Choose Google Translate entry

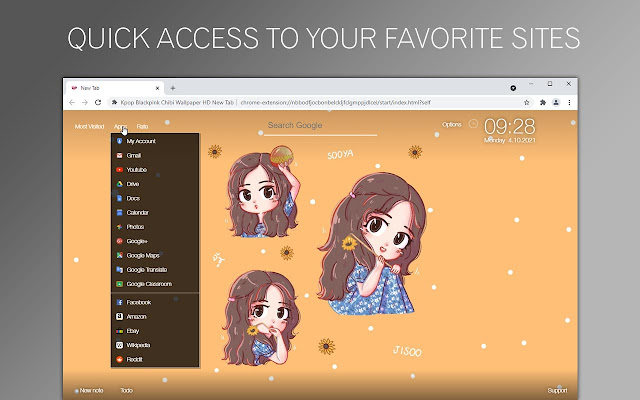(155, 270)
